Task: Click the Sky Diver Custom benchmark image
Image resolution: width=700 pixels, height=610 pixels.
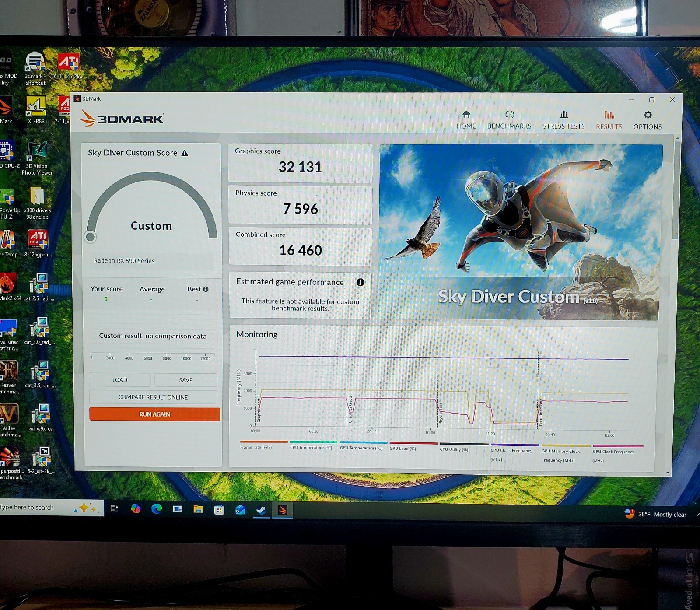Action: point(520,232)
